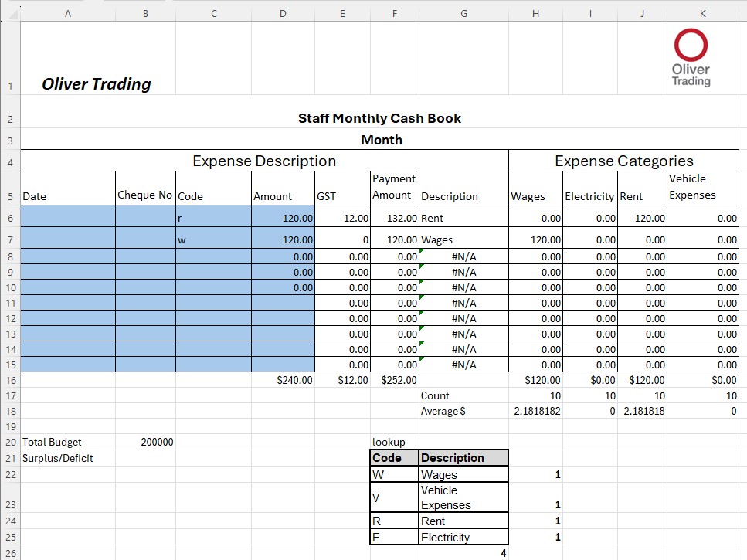Click the bold total 4 in row 26
The height and width of the screenshot is (560, 747).
pyautogui.click(x=463, y=553)
